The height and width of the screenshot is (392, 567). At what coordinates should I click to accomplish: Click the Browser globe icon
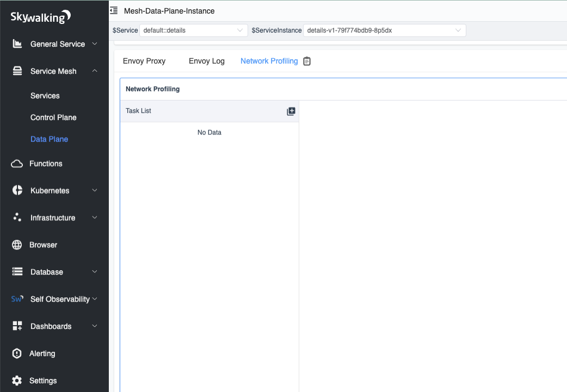click(x=17, y=245)
